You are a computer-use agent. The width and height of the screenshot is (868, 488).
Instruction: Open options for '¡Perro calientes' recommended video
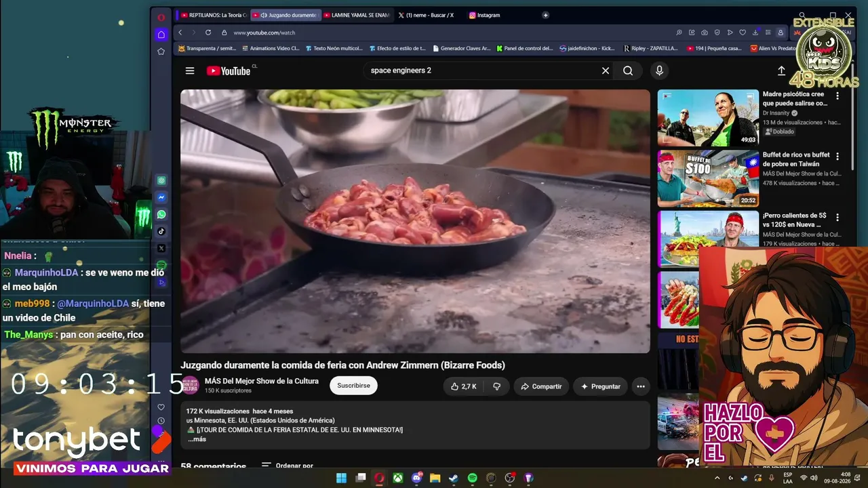click(837, 218)
